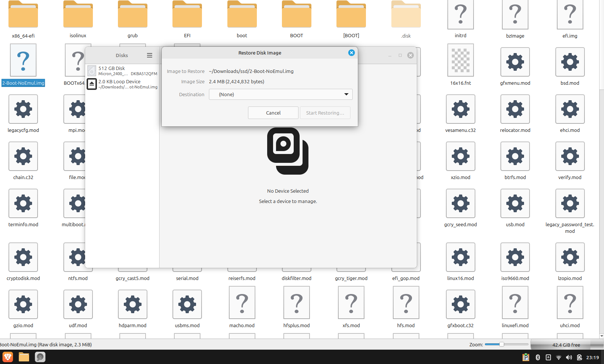Select the 512 GB Disk entry
The image size is (604, 364).
(122, 71)
